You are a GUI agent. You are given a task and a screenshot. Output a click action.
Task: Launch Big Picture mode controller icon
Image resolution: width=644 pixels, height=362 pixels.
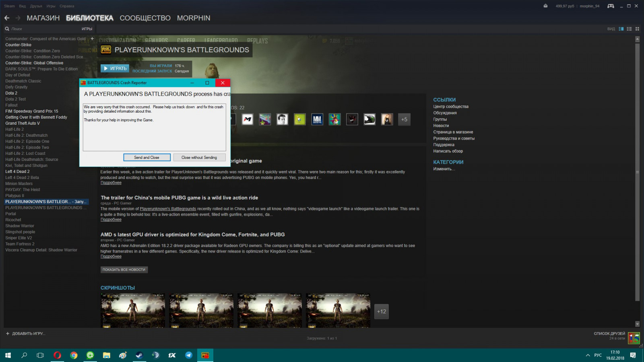click(x=611, y=6)
